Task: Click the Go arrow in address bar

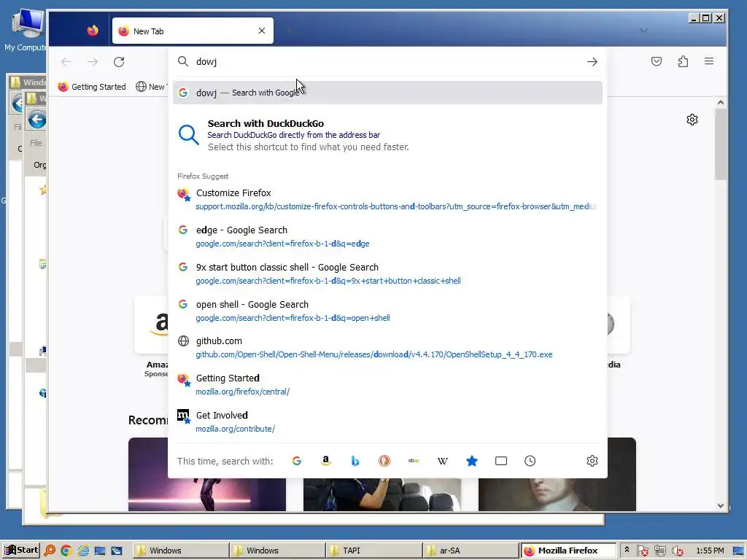Action: pyautogui.click(x=592, y=62)
